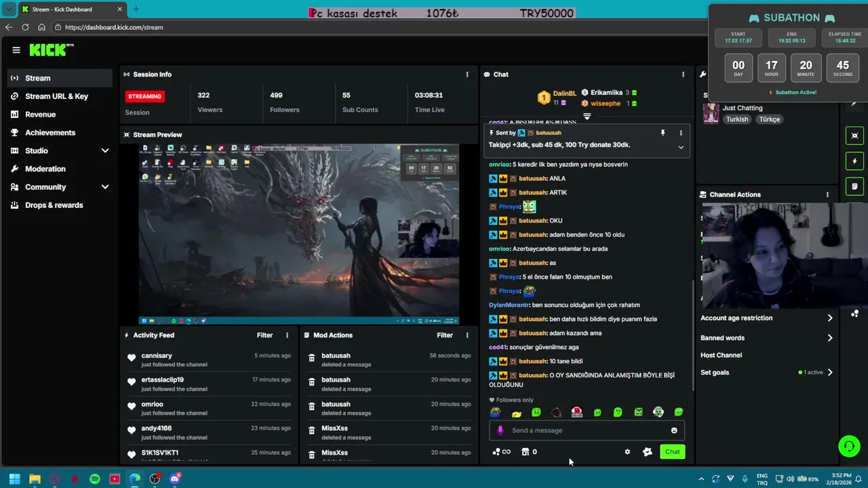Click the channel points infinity icon
The width and height of the screenshot is (868, 488).
502,452
